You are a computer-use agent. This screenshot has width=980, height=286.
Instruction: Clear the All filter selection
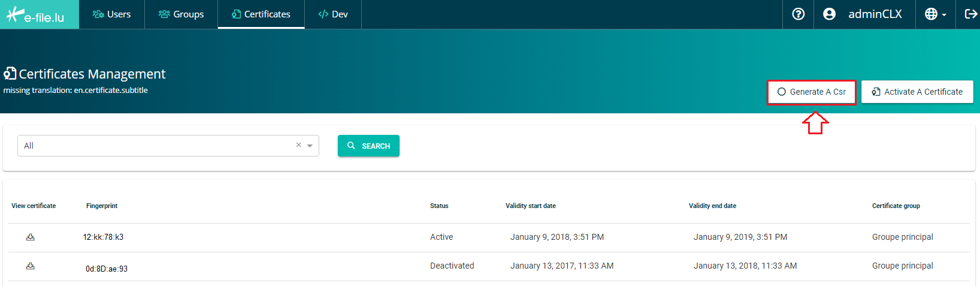point(298,145)
